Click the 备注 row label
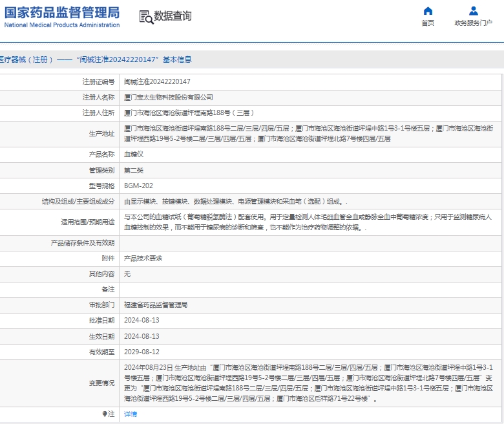This screenshot has width=504, height=426. click(108, 290)
